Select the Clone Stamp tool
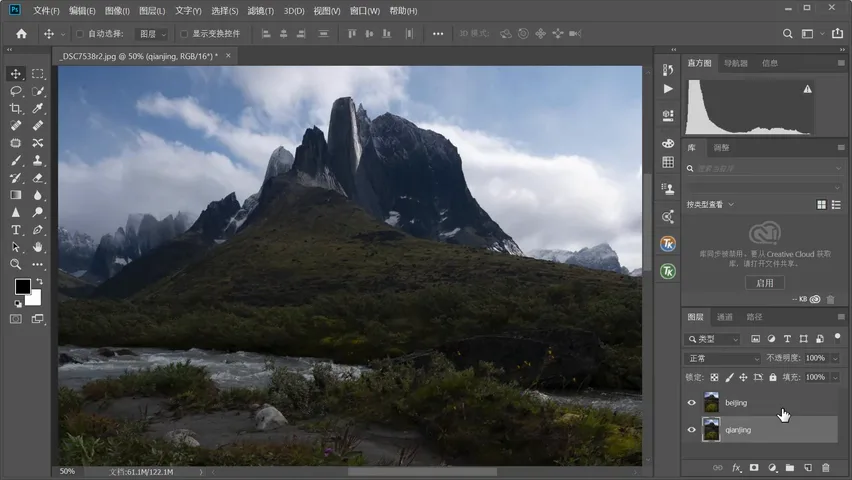The image size is (852, 480). [37, 160]
